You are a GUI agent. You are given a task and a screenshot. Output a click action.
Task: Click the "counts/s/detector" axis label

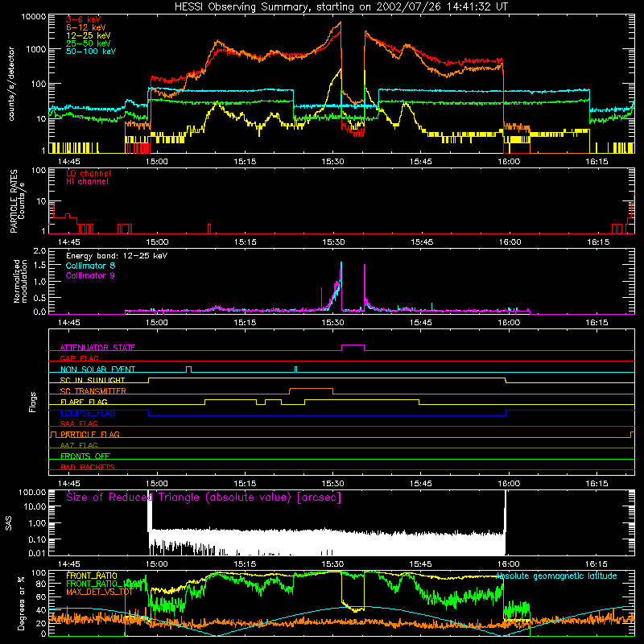tap(11, 84)
